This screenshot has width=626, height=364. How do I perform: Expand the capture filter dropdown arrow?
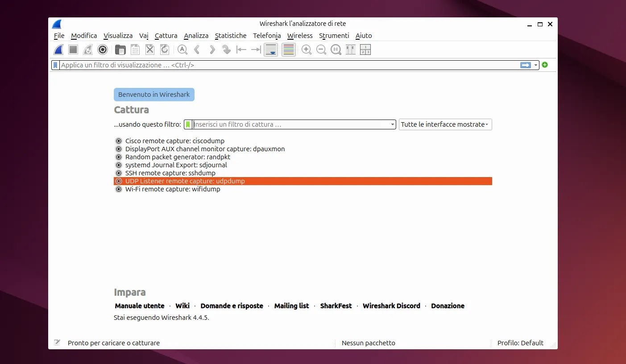393,124
